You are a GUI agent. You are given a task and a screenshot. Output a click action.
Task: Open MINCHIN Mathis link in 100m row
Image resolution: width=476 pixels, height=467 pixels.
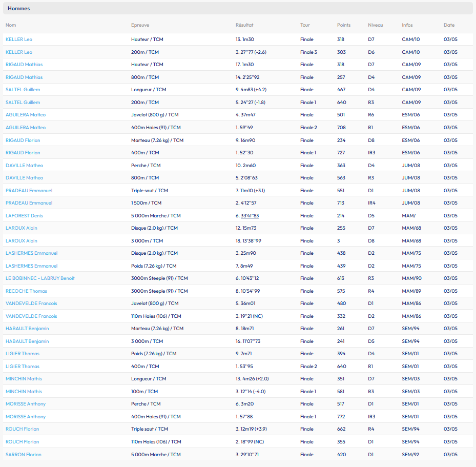pos(24,392)
